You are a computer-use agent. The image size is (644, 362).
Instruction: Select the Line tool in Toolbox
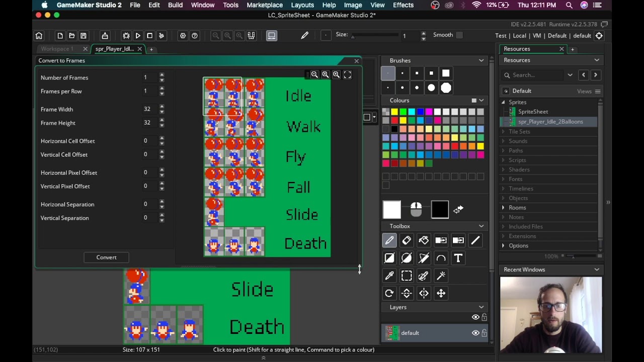coord(475,240)
